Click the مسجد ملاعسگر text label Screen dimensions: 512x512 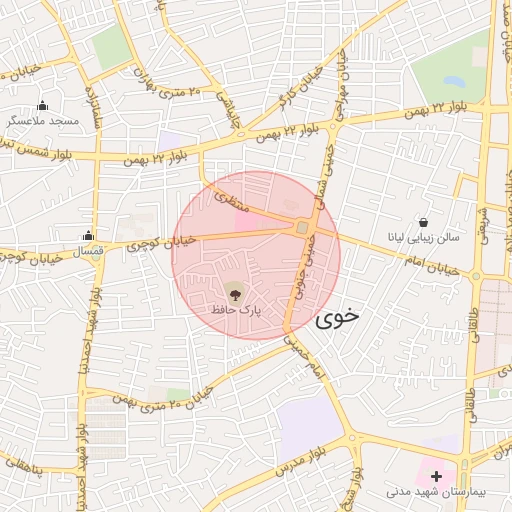coord(43,121)
